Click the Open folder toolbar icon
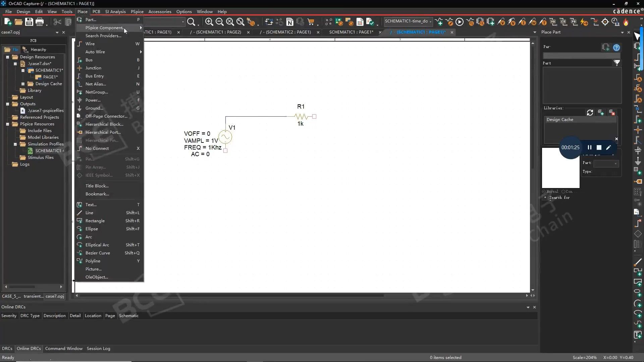 point(18,22)
